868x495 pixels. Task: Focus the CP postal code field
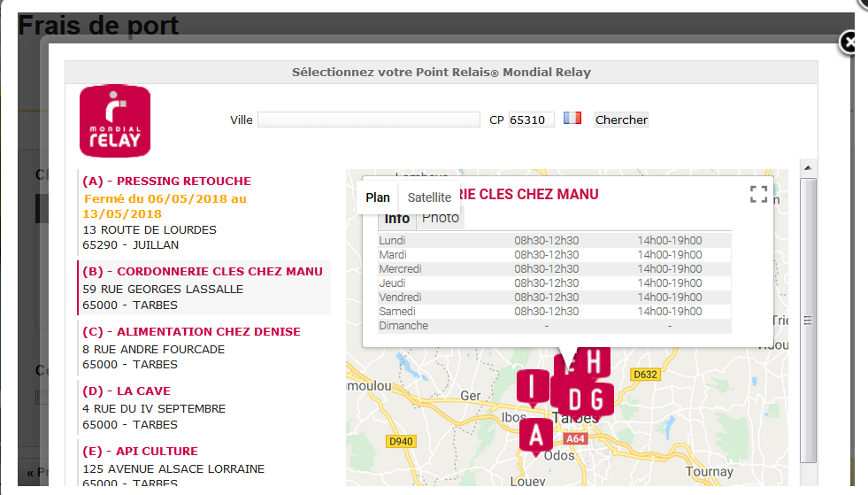tap(531, 120)
